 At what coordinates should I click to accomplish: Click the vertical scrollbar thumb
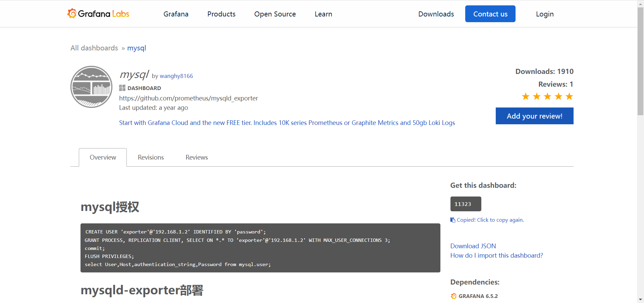point(641,61)
